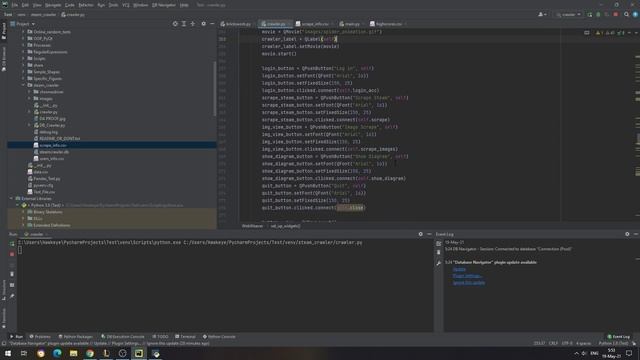Open Search Everywhere magnifier icon

click(626, 15)
